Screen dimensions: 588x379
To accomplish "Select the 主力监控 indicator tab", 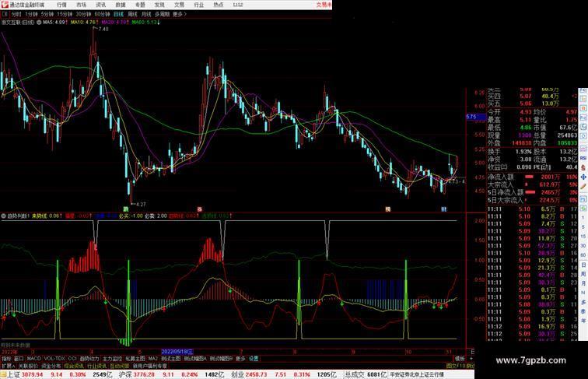I will (113, 359).
